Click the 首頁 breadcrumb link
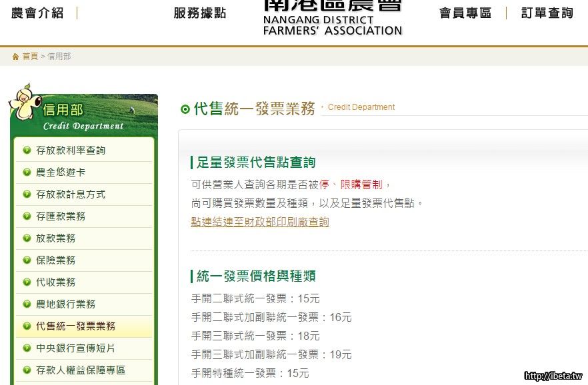 30,57
